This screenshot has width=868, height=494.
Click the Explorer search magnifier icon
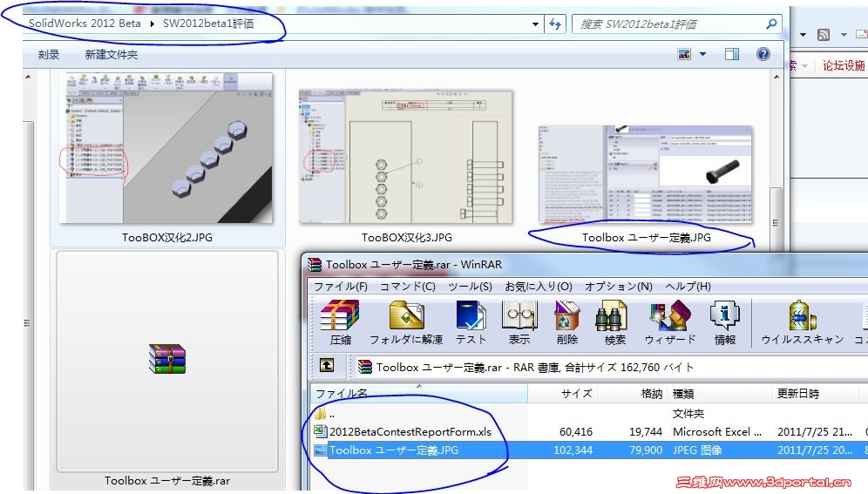(x=771, y=24)
